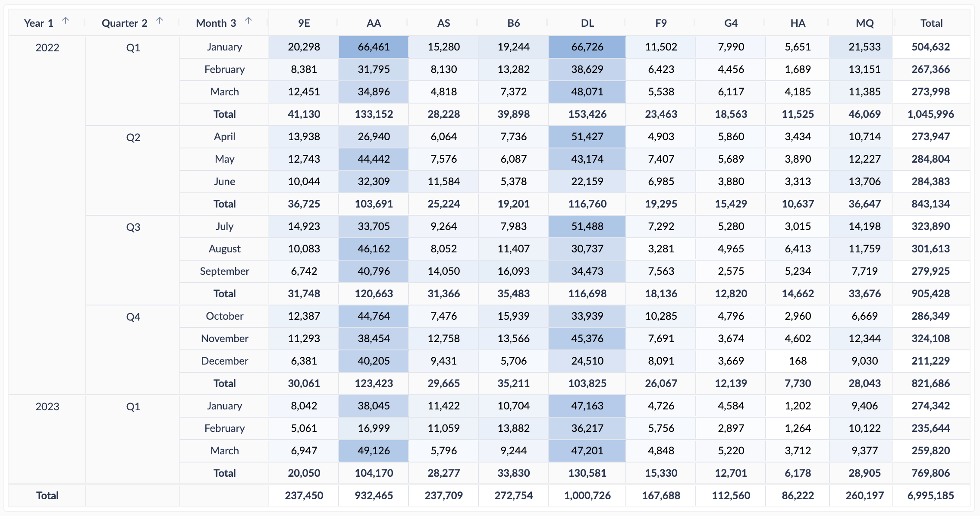980x516 pixels.
Task: Select the September month row label
Action: point(224,271)
